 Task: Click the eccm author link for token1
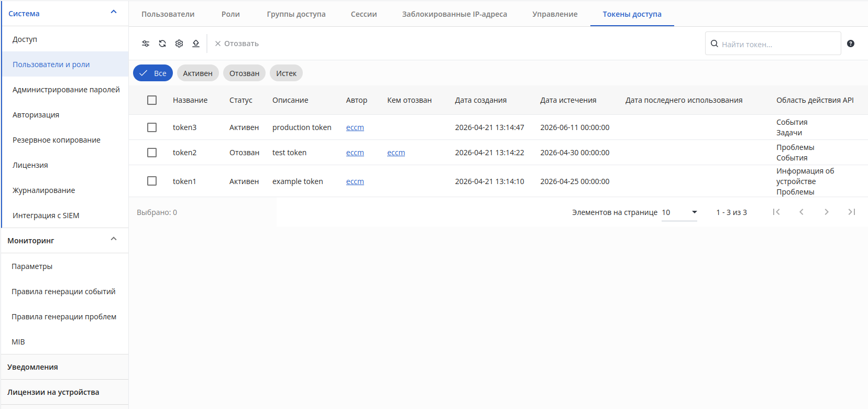(355, 181)
